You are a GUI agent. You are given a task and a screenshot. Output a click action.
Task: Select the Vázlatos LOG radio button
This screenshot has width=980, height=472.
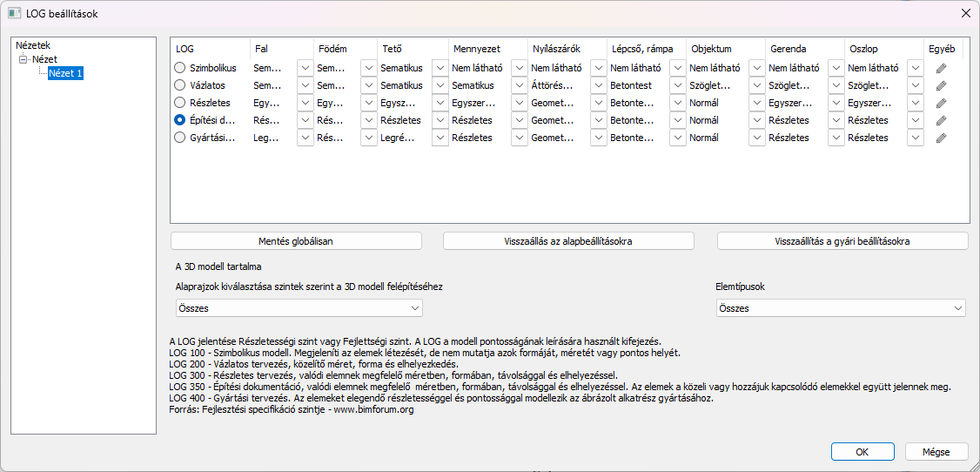tap(180, 85)
